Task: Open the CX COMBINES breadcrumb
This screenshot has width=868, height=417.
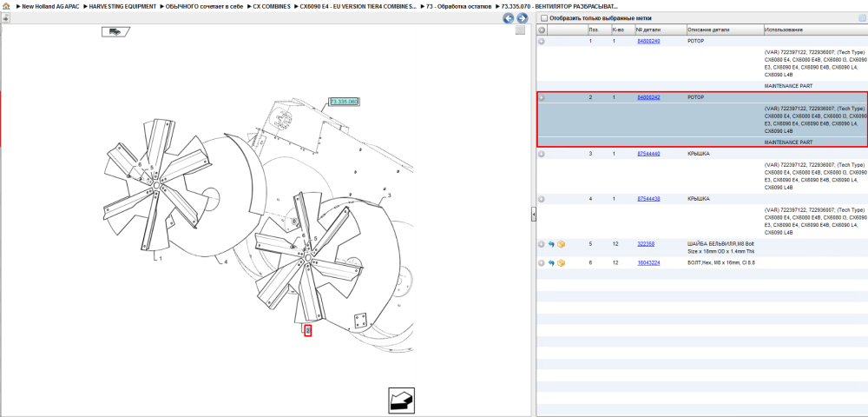Action: [x=271, y=7]
